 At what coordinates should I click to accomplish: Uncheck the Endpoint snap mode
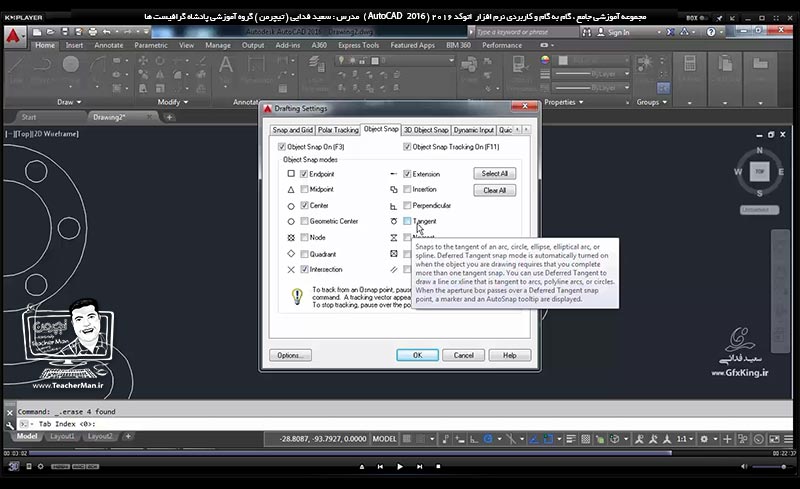point(305,174)
